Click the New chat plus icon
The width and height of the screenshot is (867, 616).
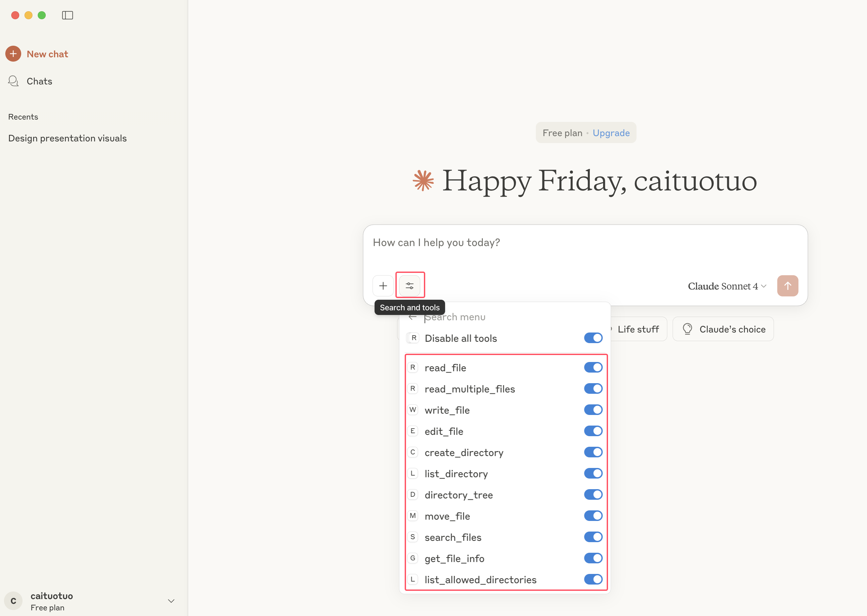coord(13,54)
